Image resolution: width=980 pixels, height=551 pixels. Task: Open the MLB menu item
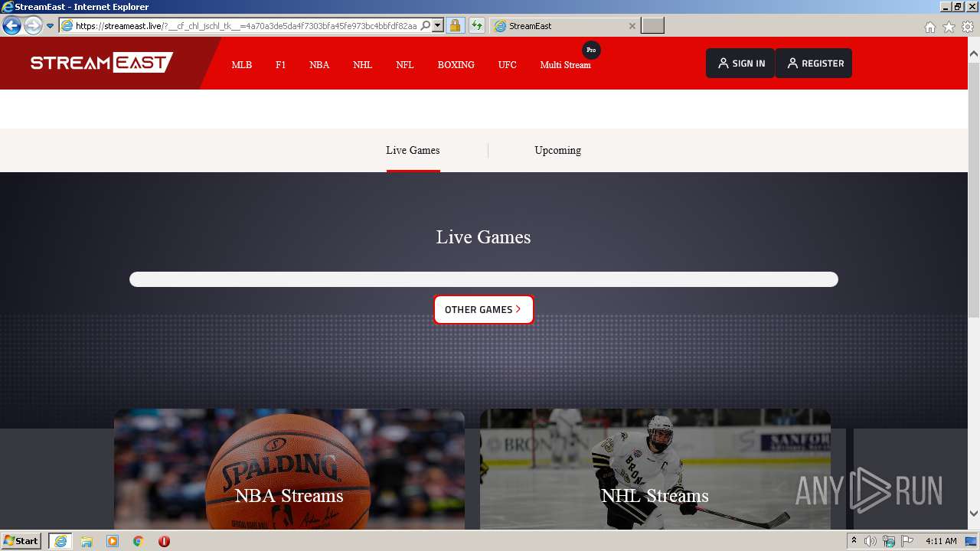pyautogui.click(x=241, y=65)
